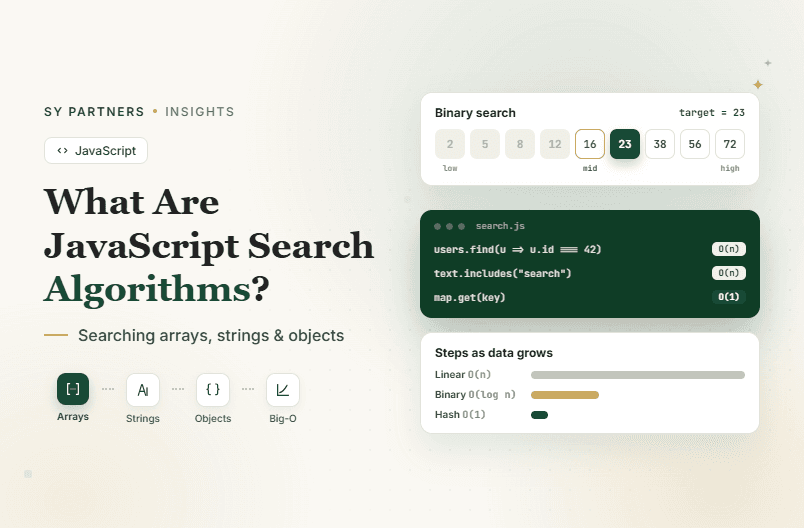Select the high cell 72
The image size is (804, 528).
click(730, 144)
